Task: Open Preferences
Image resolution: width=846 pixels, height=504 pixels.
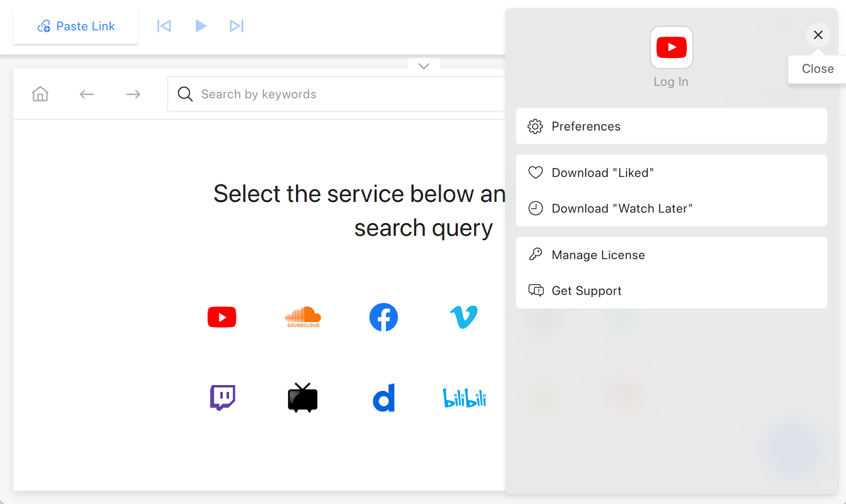Action: coord(672,126)
